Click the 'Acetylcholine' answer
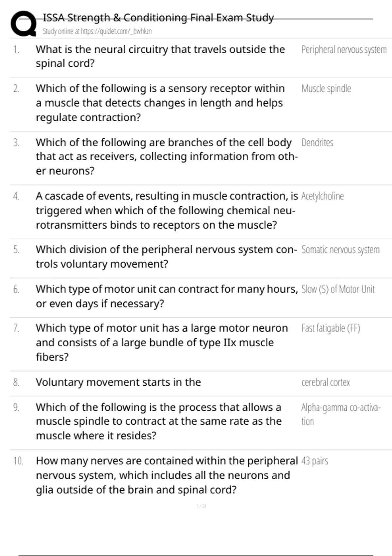The width and height of the screenshot is (392, 556). [322, 196]
